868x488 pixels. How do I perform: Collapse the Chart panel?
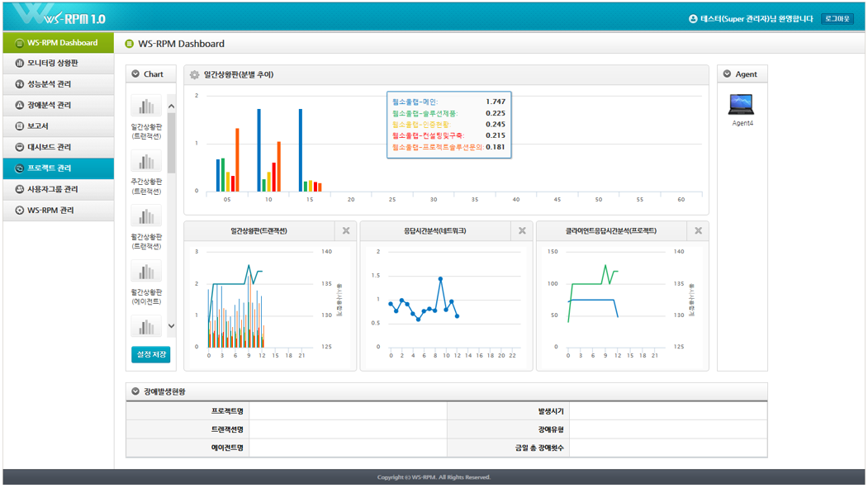point(136,74)
